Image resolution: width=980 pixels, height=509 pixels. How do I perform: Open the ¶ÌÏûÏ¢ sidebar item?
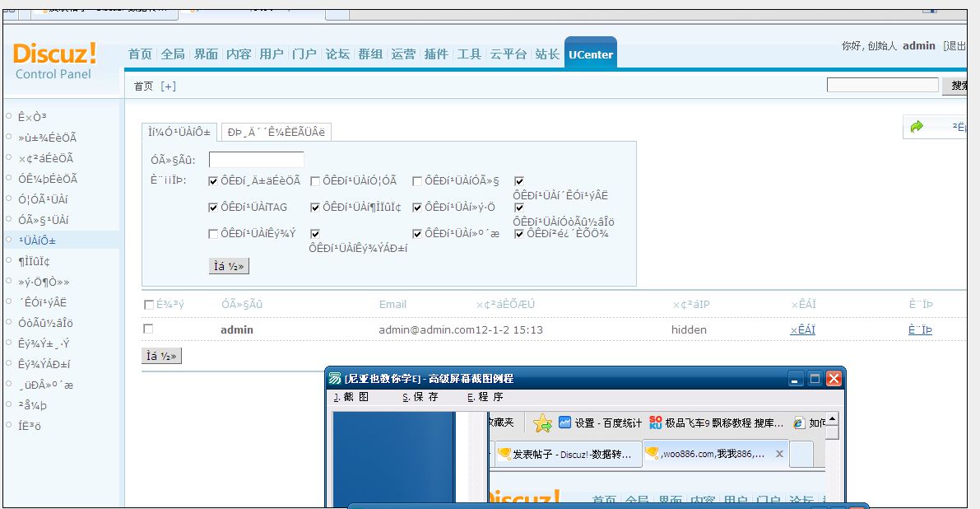pyautogui.click(x=34, y=261)
